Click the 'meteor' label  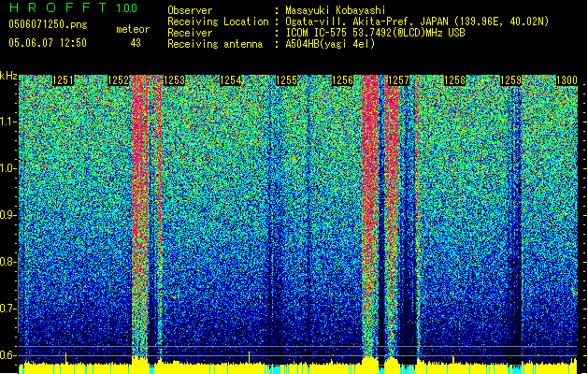click(x=133, y=29)
